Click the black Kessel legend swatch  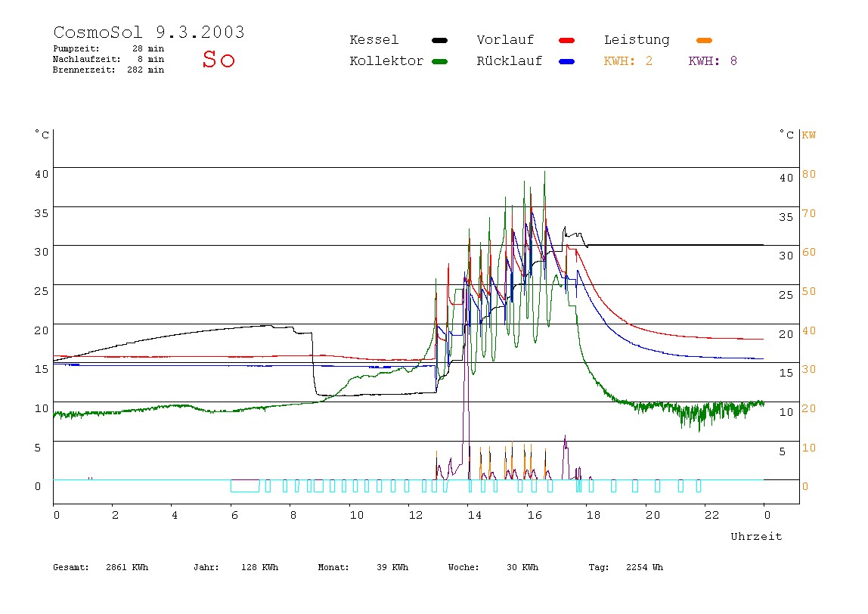439,40
